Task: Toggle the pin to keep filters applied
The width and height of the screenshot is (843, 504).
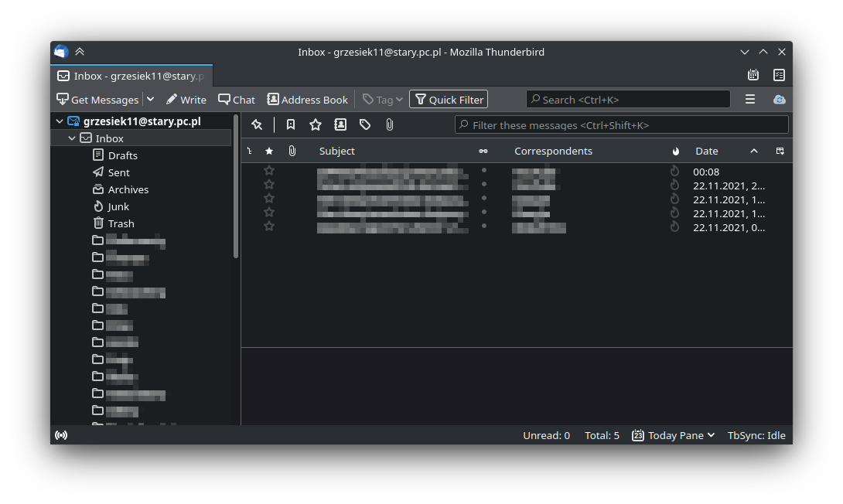Action: 257,124
